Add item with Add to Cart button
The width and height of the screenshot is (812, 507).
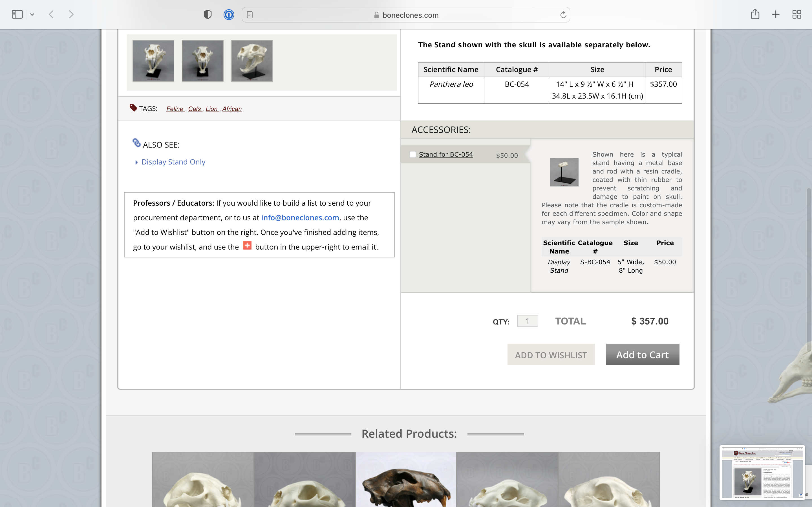coord(643,354)
